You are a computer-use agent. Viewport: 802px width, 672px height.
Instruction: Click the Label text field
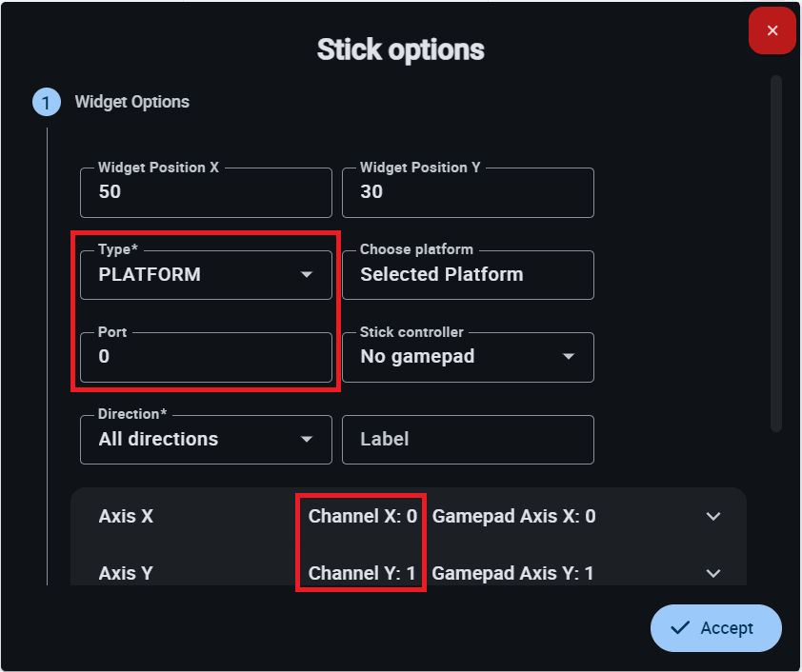point(467,440)
